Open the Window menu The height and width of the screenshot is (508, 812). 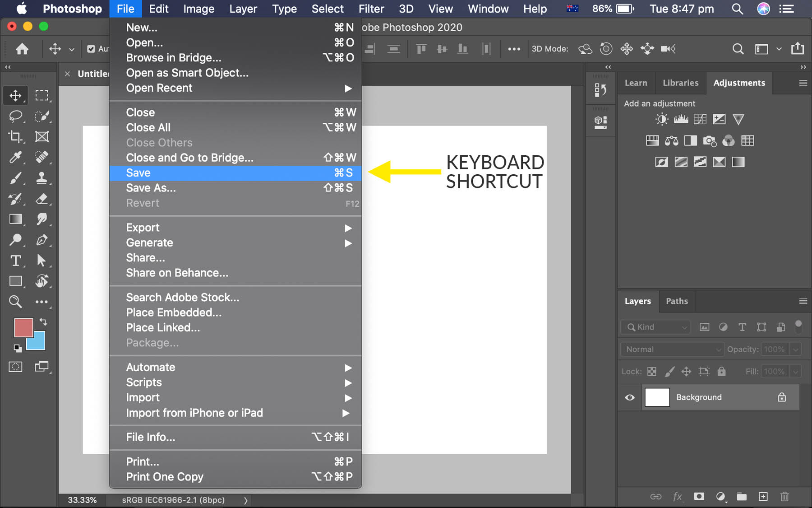[x=488, y=9]
